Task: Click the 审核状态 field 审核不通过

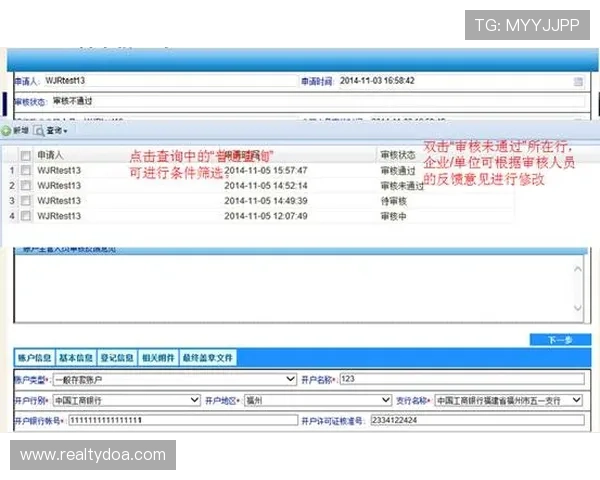Action: point(318,101)
